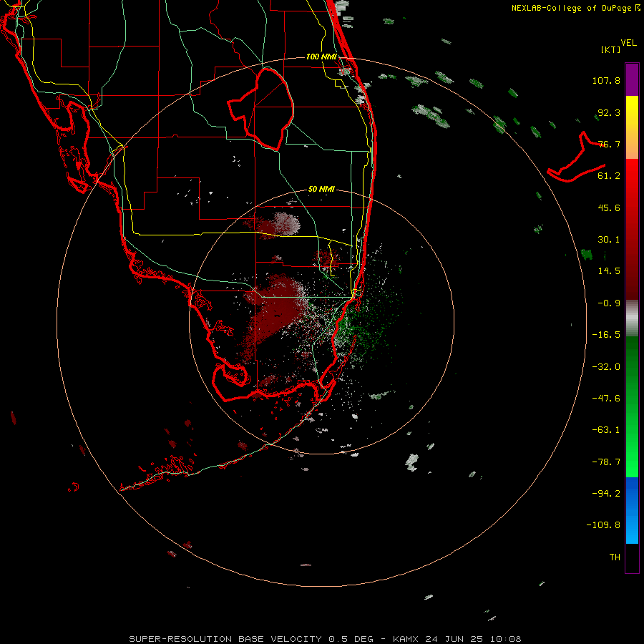The width and height of the screenshot is (644, 644).
Task: Click the VEL legend title
Action: 628,43
